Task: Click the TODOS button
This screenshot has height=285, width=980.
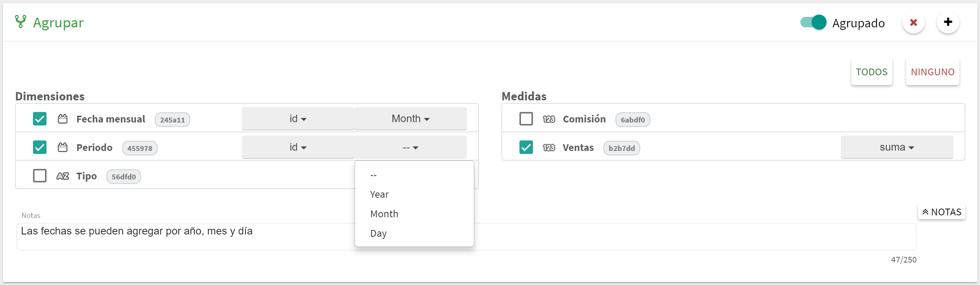Action: [x=872, y=72]
